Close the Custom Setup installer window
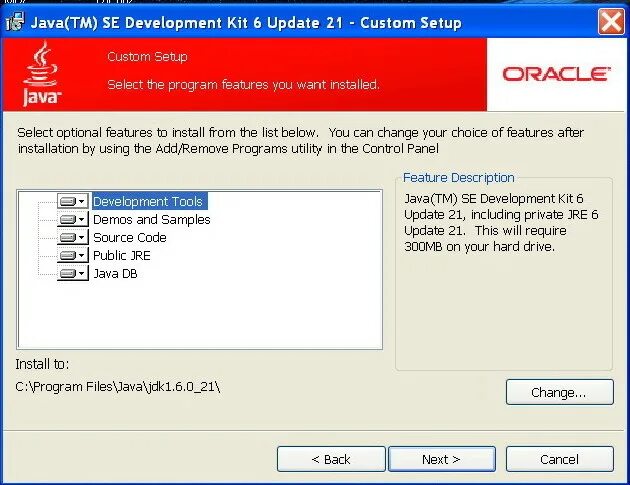This screenshot has height=485, width=630. click(611, 22)
